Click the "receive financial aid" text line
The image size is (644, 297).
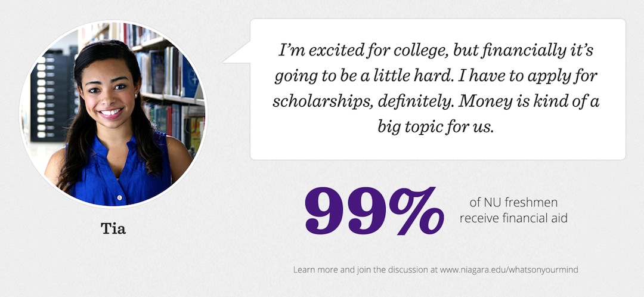[513, 218]
